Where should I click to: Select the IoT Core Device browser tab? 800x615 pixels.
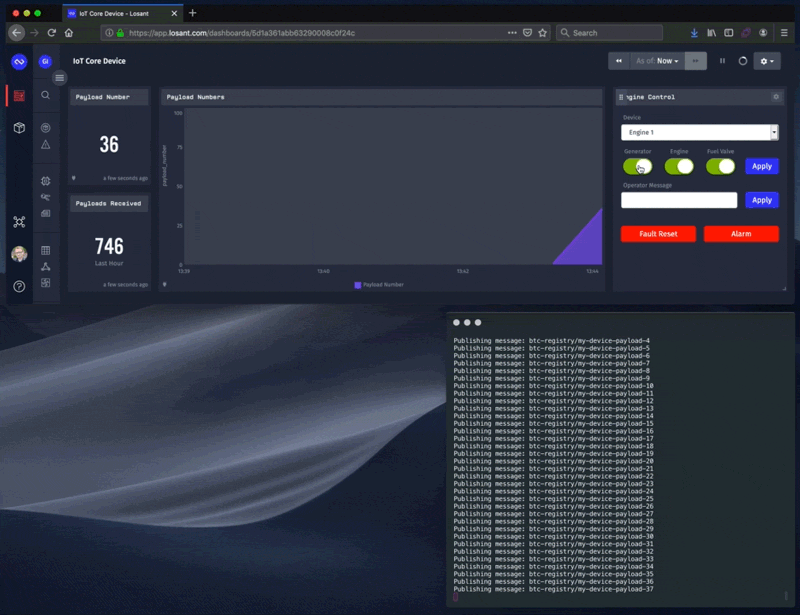[x=120, y=13]
